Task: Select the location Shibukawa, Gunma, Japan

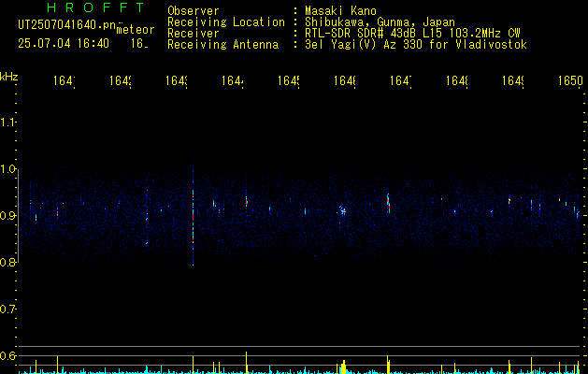Action: tap(380, 22)
